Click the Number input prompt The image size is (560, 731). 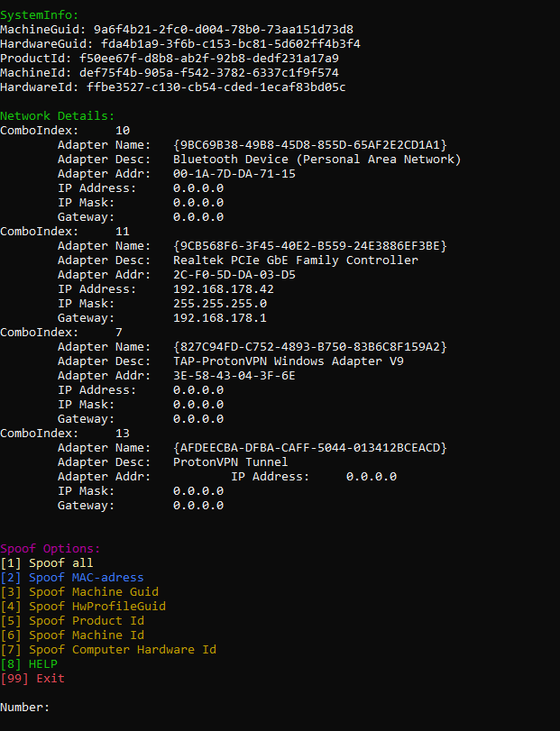(24, 708)
